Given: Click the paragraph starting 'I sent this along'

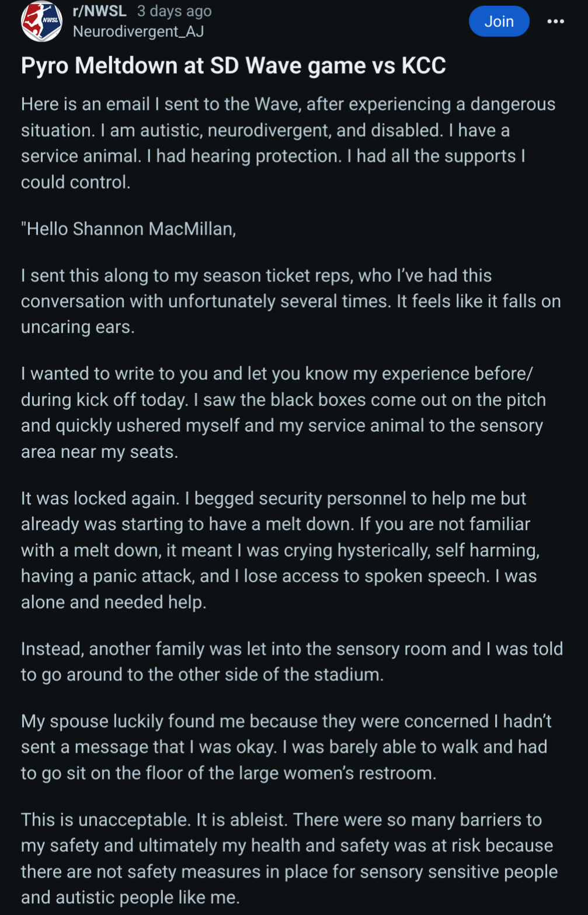Looking at the screenshot, I should tap(291, 301).
